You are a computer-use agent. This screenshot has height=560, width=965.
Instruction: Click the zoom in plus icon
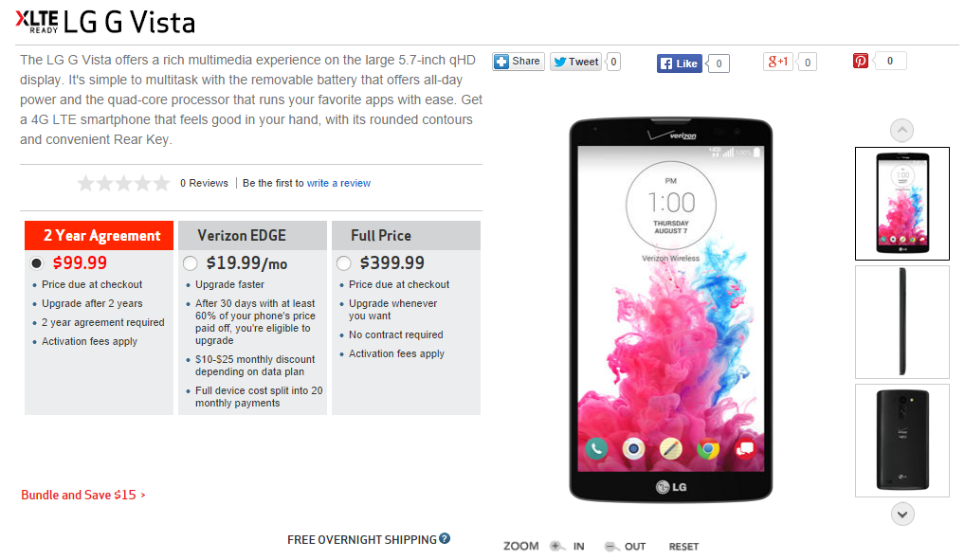click(555, 546)
